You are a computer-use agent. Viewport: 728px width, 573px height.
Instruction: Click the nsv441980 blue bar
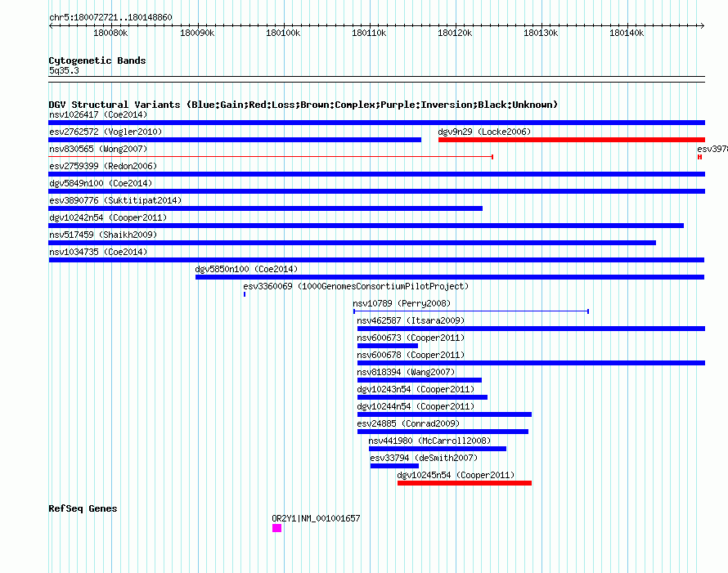click(438, 449)
